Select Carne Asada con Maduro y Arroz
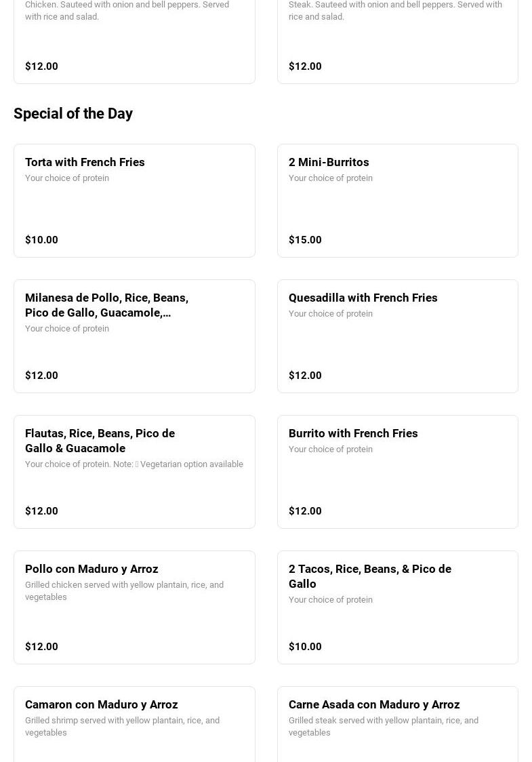 pyautogui.click(x=373, y=704)
